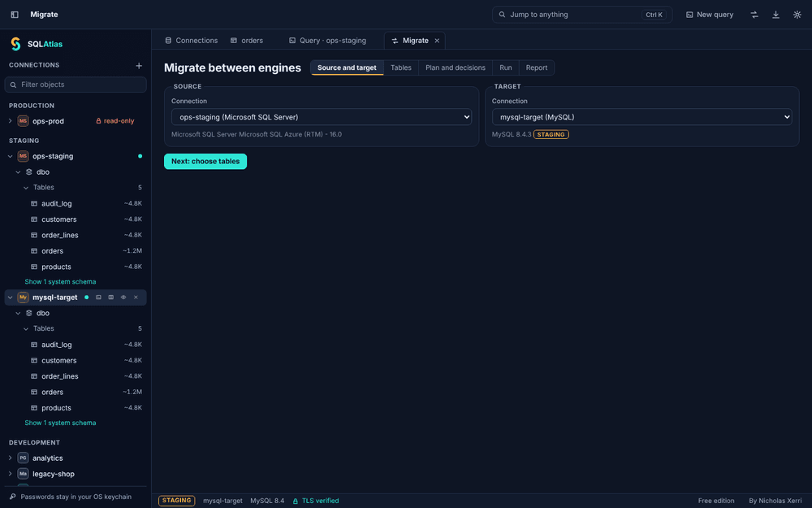Collapse the dbo schema under ops-staging
Screen dimensions: 812x508
point(18,172)
